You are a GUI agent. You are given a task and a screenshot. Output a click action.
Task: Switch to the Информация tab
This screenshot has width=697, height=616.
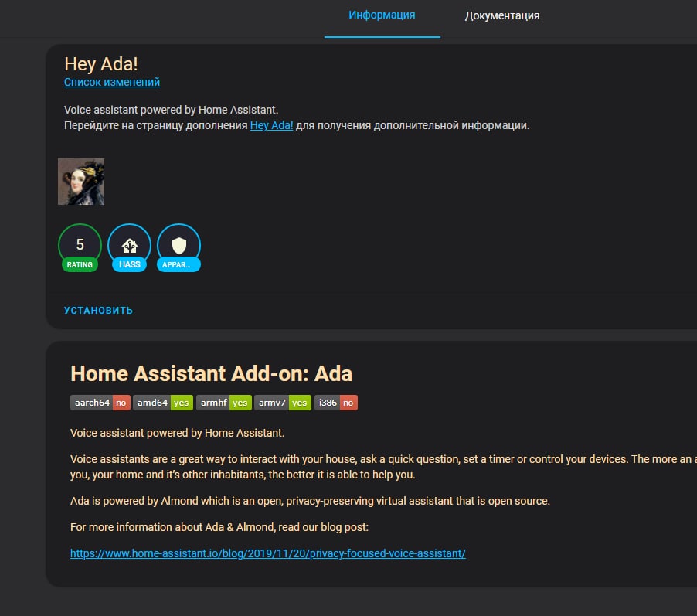pos(382,15)
